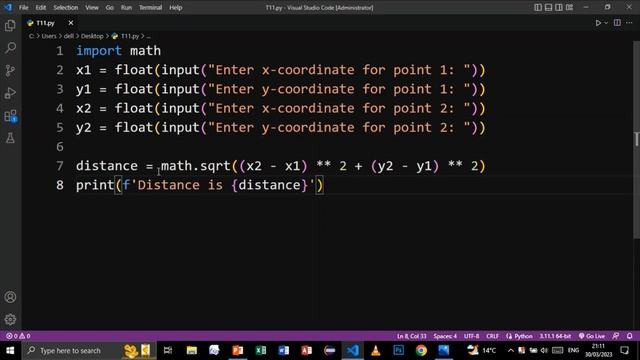Expand the run options dropdown arrow
Screen dimensions: 640x360
click(x=606, y=23)
